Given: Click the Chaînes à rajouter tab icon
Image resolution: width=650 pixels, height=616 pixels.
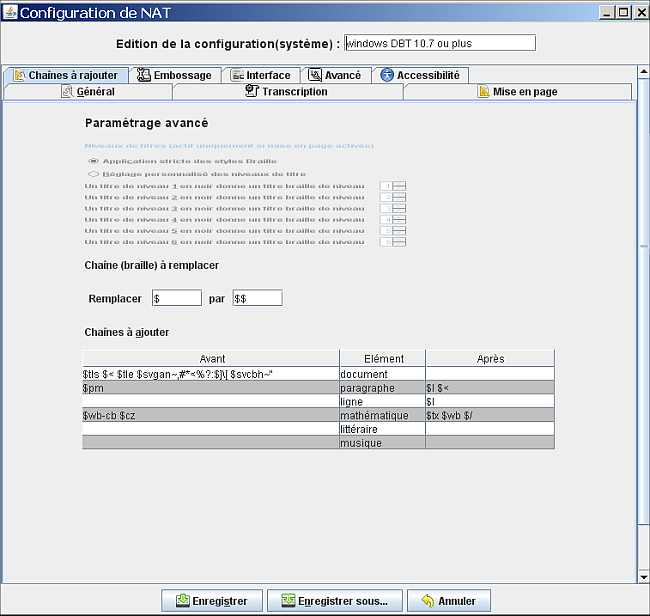Looking at the screenshot, I should [19, 75].
